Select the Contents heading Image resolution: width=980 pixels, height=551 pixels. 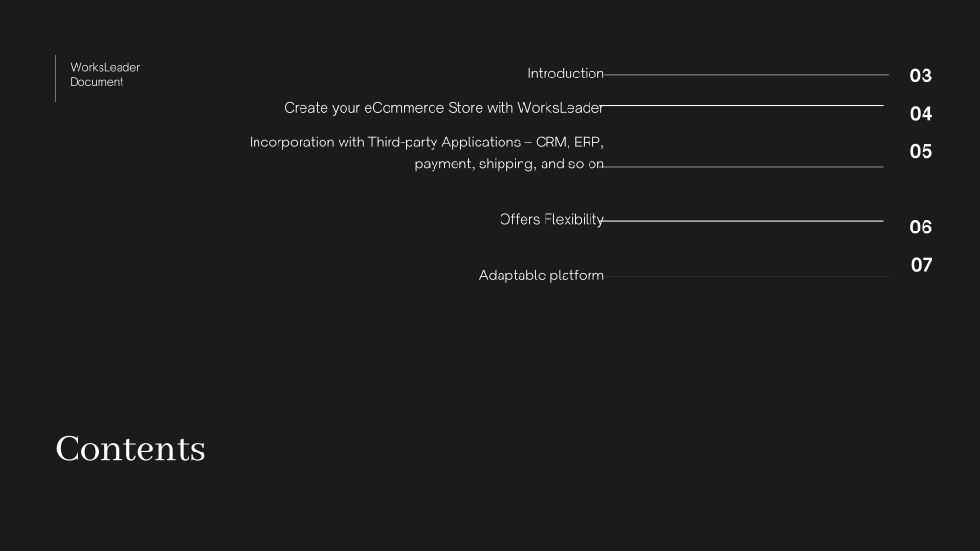[x=130, y=449]
